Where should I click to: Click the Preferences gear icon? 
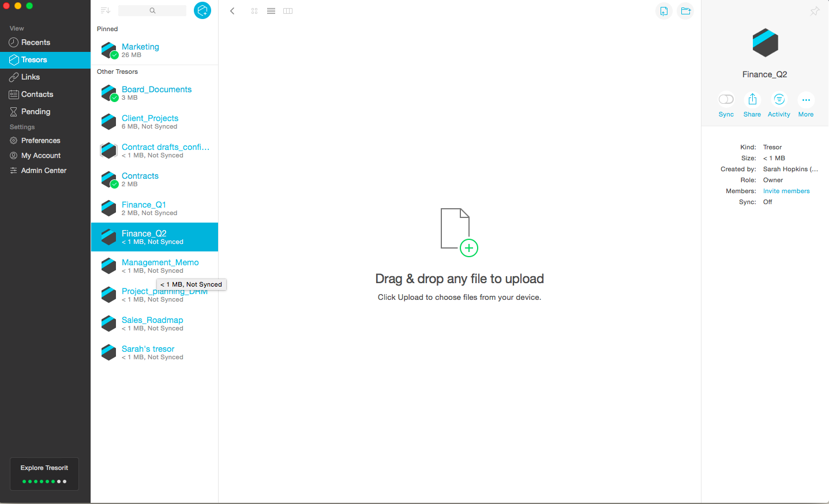coord(14,141)
